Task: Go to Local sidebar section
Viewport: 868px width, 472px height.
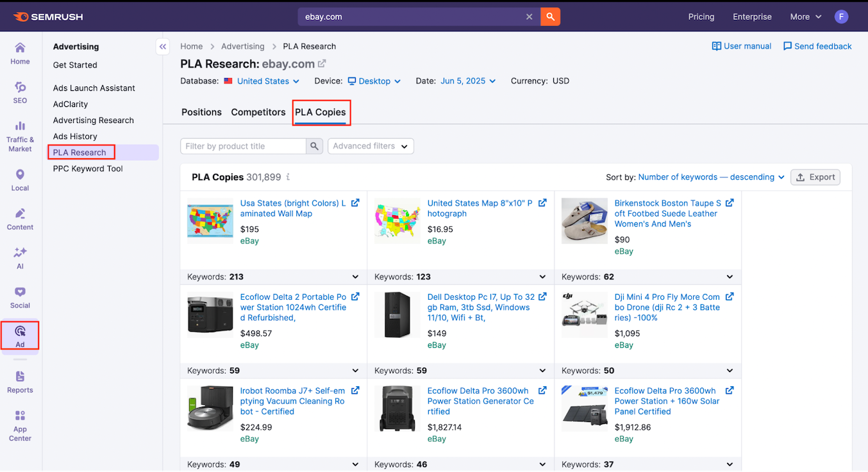Action: [x=20, y=180]
